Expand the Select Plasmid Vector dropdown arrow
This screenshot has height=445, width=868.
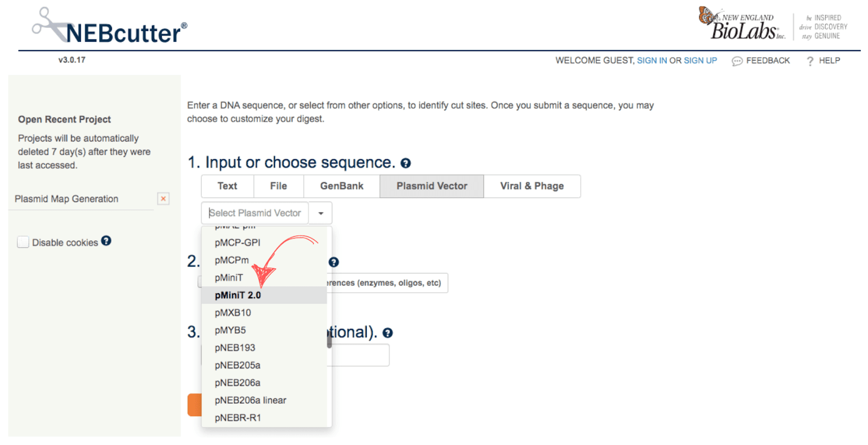tap(321, 213)
